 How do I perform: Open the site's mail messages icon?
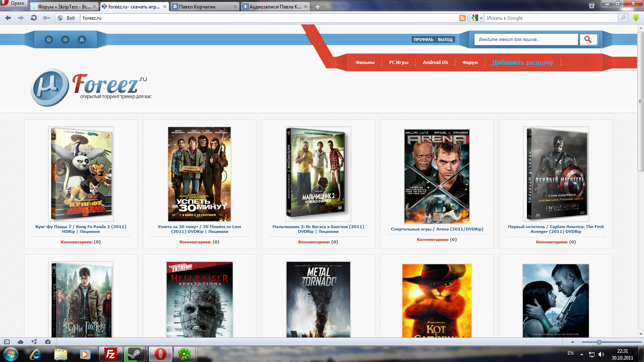pos(65,39)
